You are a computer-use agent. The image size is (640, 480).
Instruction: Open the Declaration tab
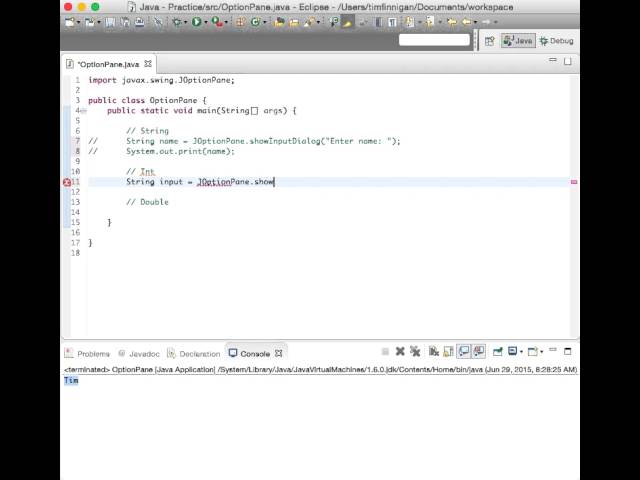click(194, 353)
